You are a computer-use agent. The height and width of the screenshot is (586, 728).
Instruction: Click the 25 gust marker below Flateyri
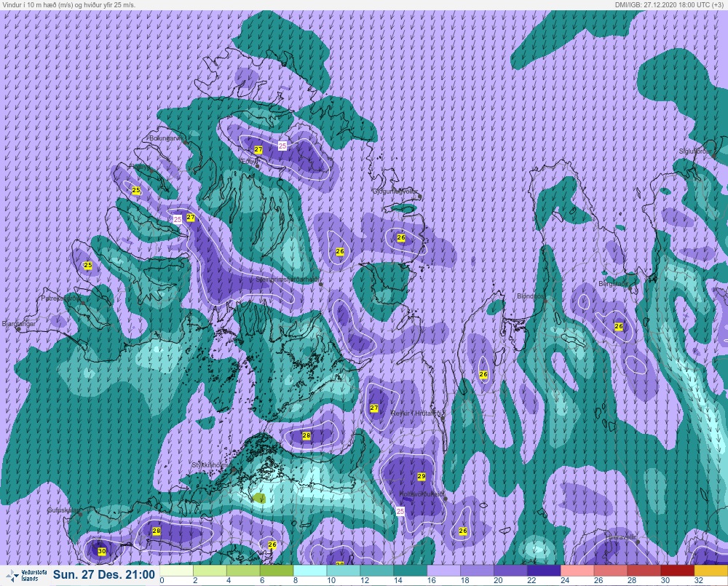click(136, 190)
